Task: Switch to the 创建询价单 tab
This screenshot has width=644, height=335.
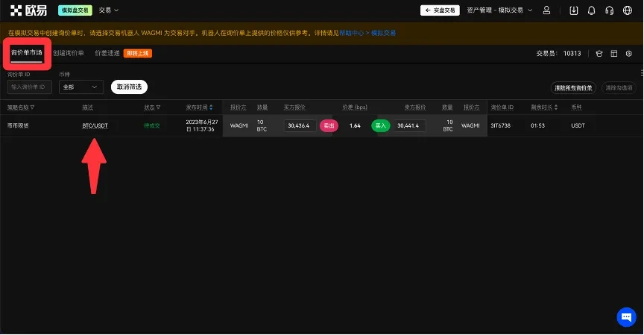Action: 69,54
